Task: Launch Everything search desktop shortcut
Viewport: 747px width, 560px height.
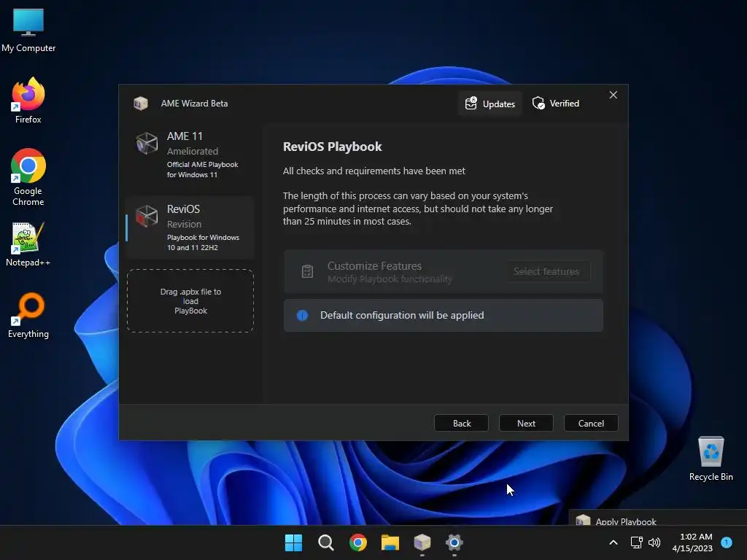Action: 28,315
